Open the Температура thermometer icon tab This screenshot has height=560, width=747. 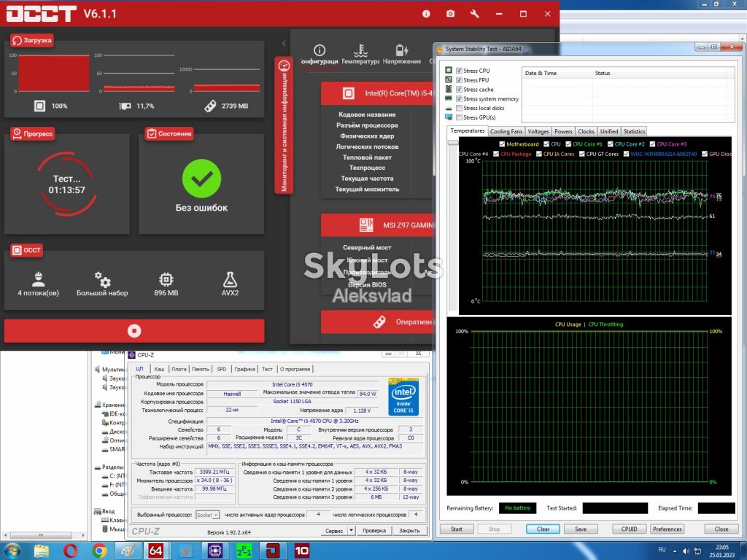(x=360, y=50)
